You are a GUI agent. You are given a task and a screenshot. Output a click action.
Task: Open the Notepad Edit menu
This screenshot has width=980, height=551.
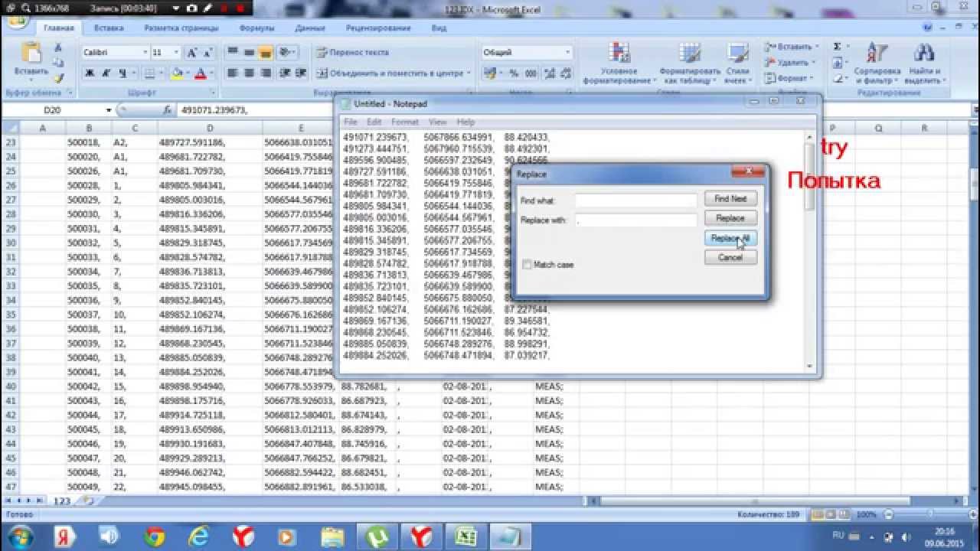(x=374, y=122)
